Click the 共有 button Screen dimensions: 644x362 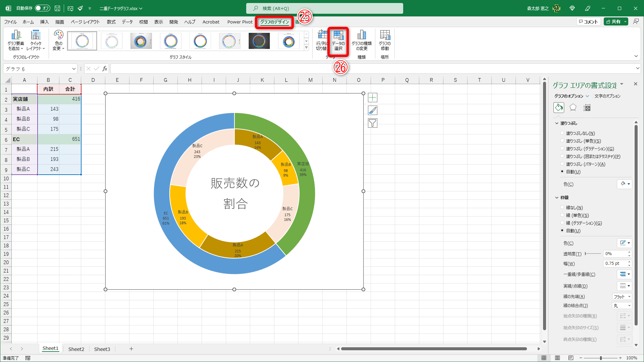point(615,21)
